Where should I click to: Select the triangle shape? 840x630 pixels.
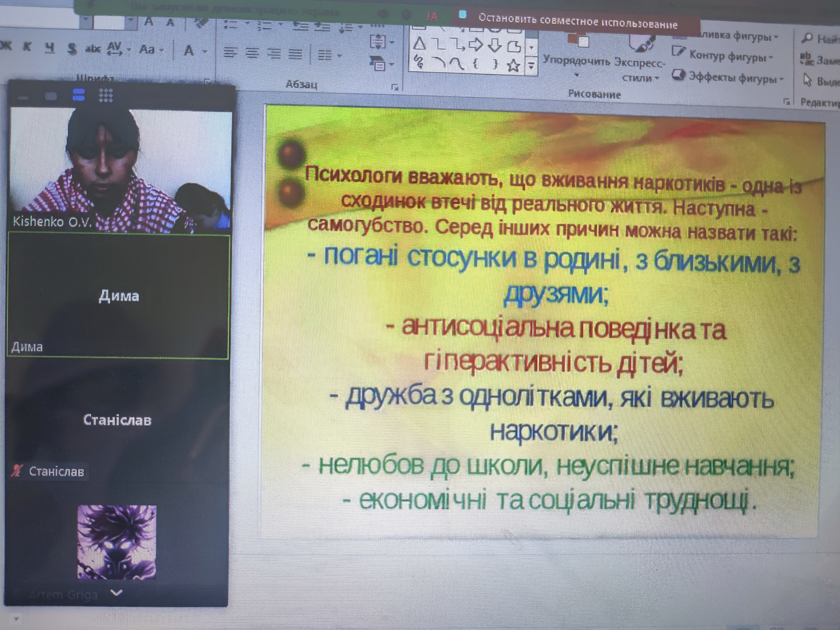(x=419, y=44)
